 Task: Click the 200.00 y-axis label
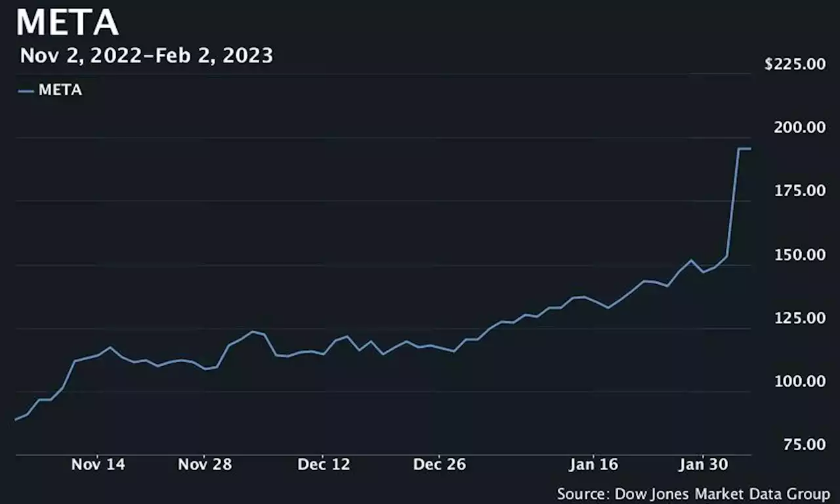coord(799,127)
